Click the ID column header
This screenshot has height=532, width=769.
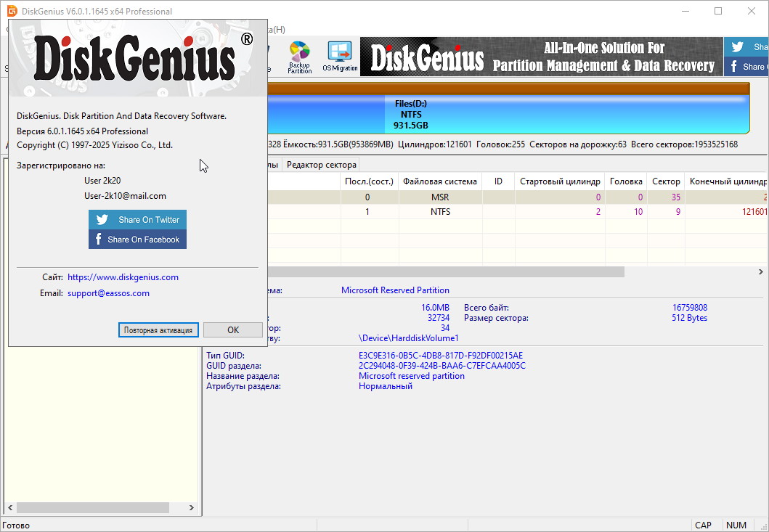[498, 181]
